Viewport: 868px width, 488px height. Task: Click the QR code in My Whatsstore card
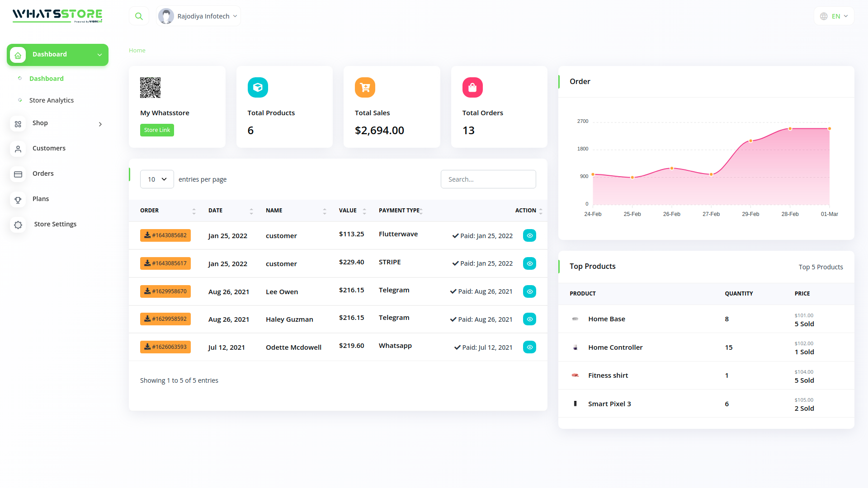pyautogui.click(x=150, y=88)
